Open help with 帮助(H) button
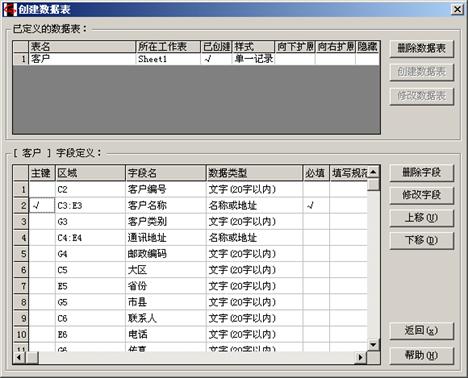Image resolution: width=468 pixels, height=378 pixels. pyautogui.click(x=422, y=356)
